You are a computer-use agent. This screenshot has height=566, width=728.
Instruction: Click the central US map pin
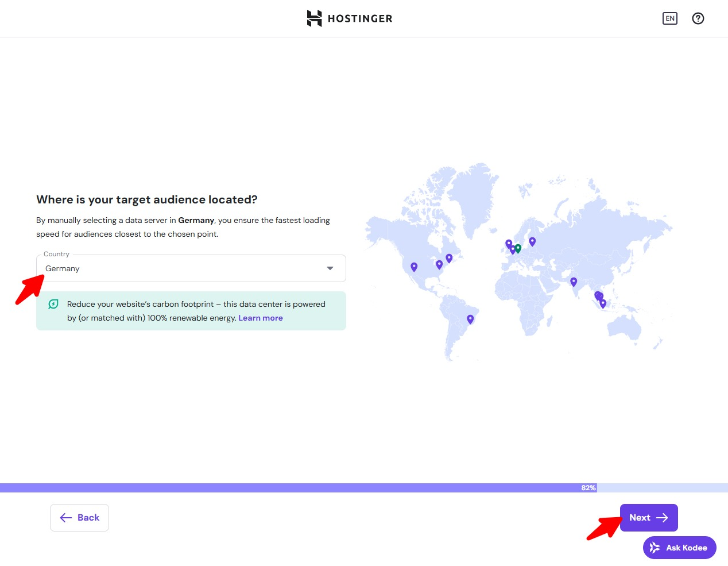tap(439, 264)
